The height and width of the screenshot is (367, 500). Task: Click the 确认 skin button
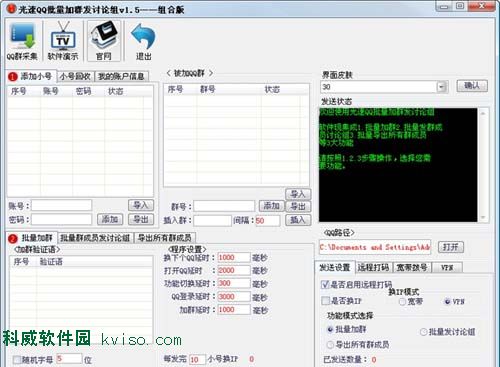472,86
